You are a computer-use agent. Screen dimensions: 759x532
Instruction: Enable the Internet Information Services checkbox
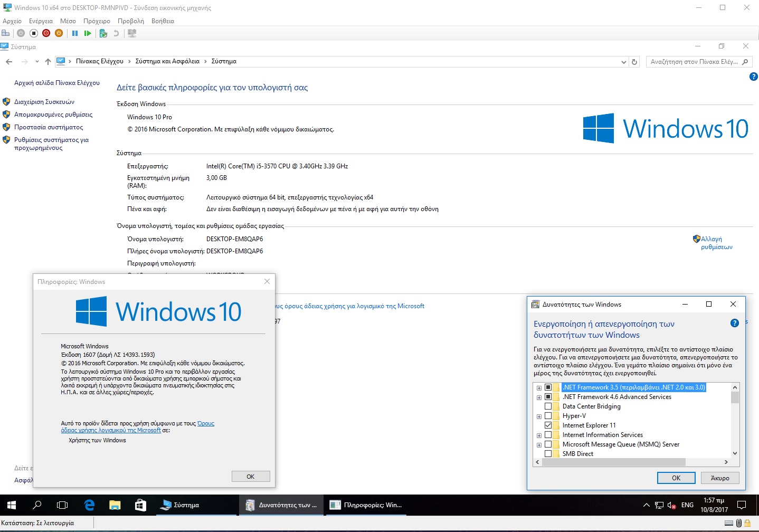[548, 435]
